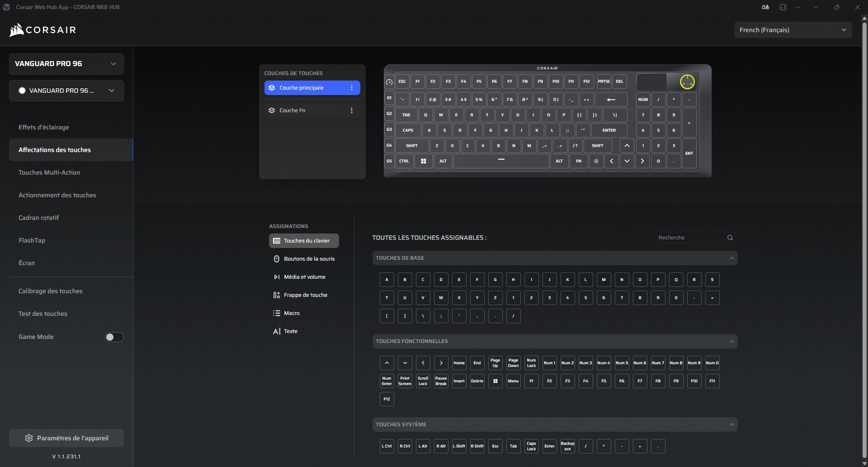Open Paramètres de l'appareil button
The width and height of the screenshot is (868, 467).
point(66,438)
